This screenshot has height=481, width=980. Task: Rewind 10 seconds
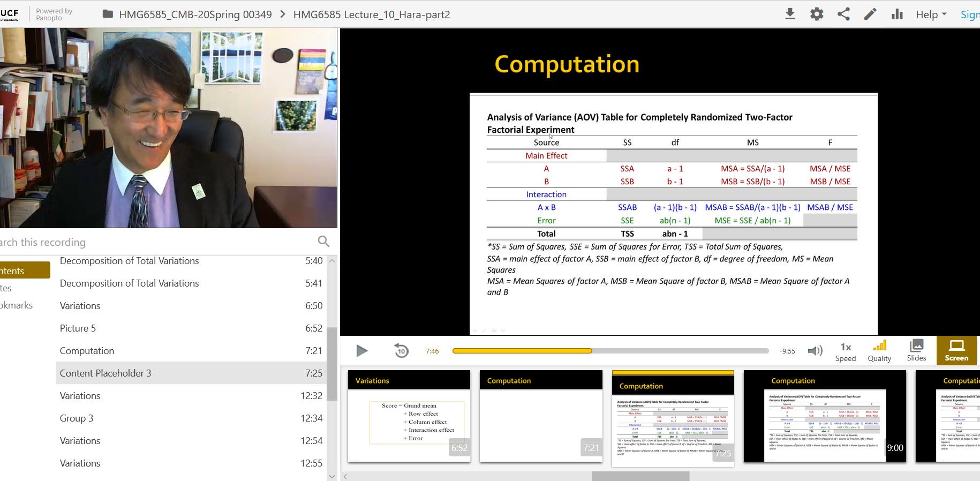tap(401, 351)
